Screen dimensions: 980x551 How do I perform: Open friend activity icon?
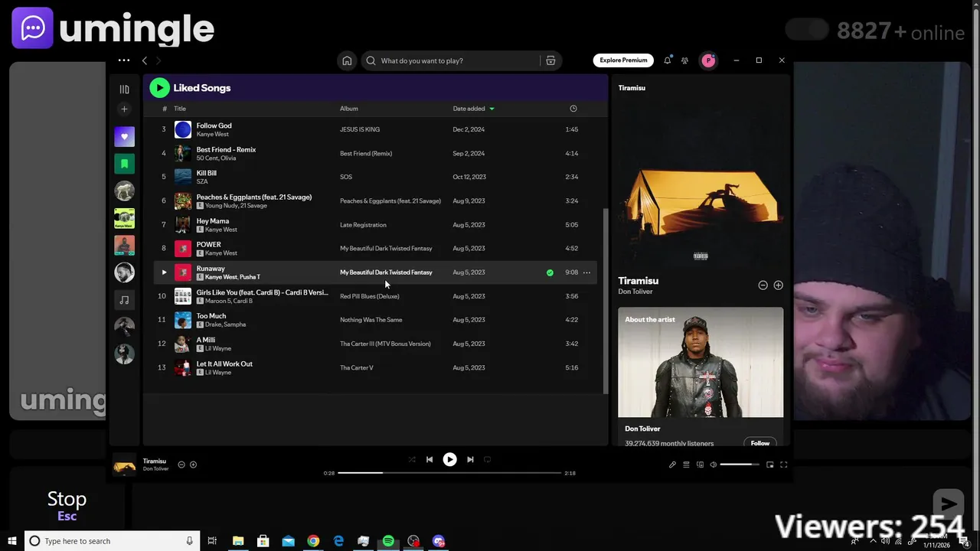(x=684, y=60)
